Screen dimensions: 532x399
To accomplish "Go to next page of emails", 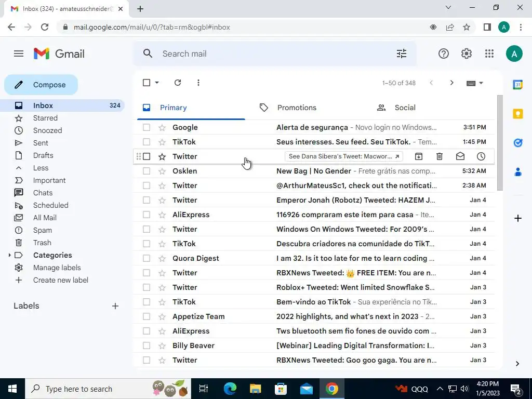I will pyautogui.click(x=451, y=83).
